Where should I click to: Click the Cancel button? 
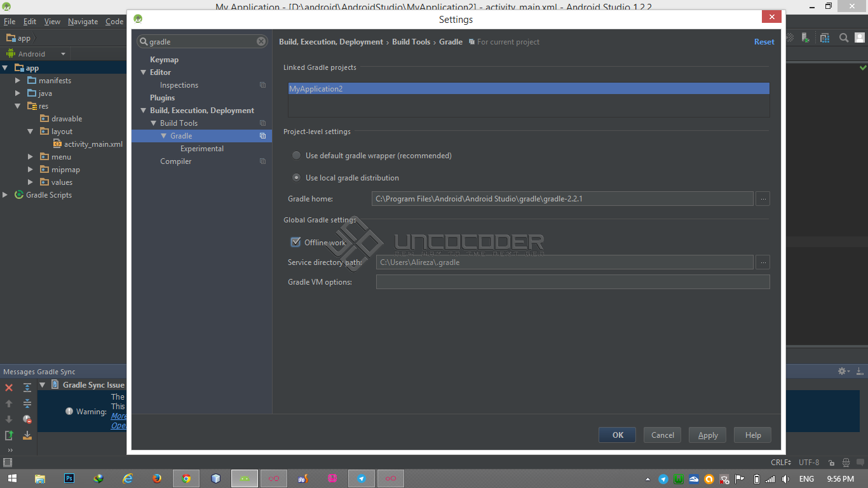pos(662,435)
